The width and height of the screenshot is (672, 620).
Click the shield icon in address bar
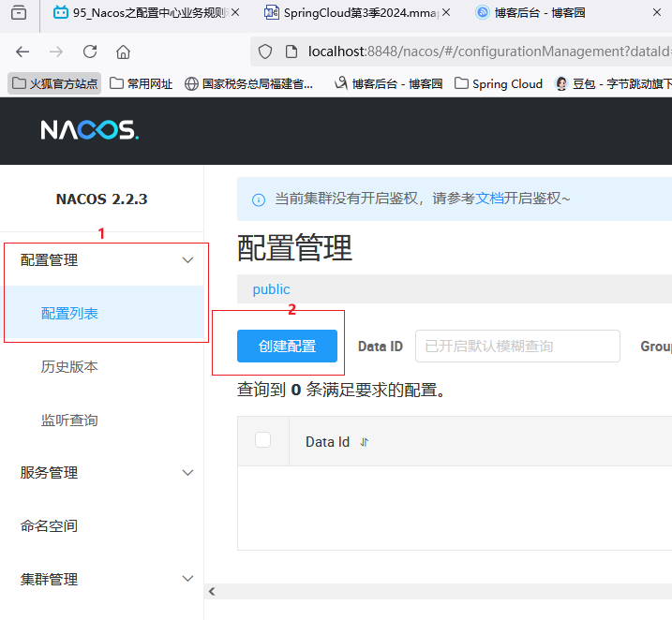click(265, 52)
